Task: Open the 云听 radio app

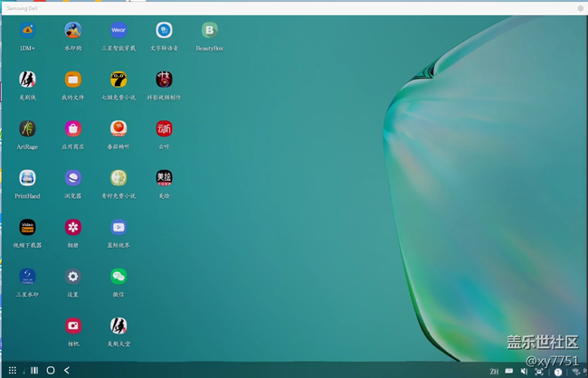Action: [164, 129]
